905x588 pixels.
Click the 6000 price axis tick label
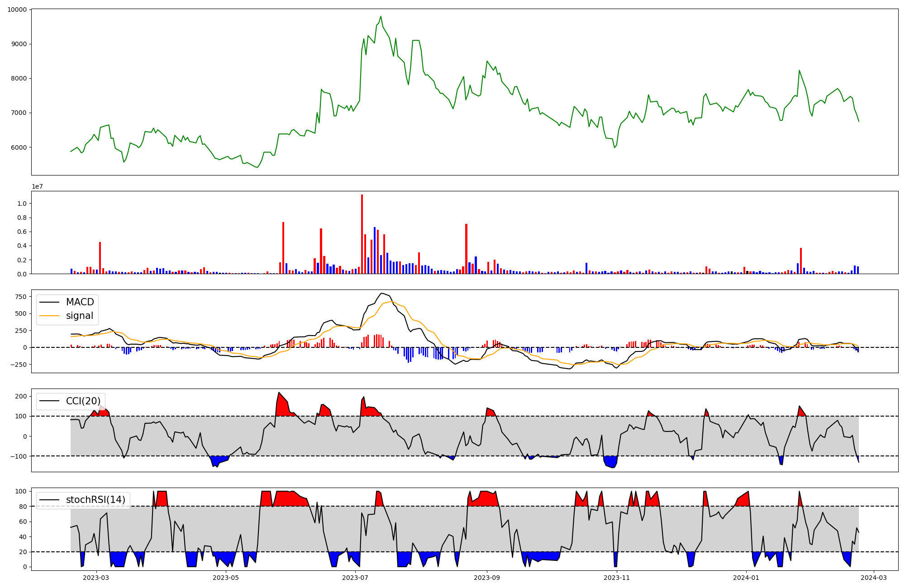19,147
